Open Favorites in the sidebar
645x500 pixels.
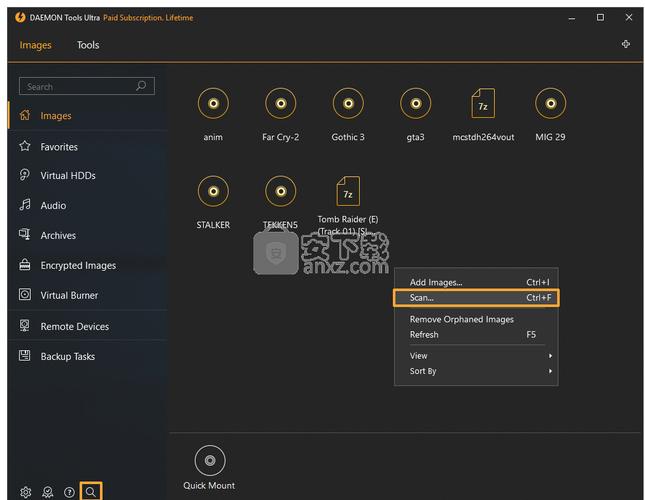coord(88,147)
